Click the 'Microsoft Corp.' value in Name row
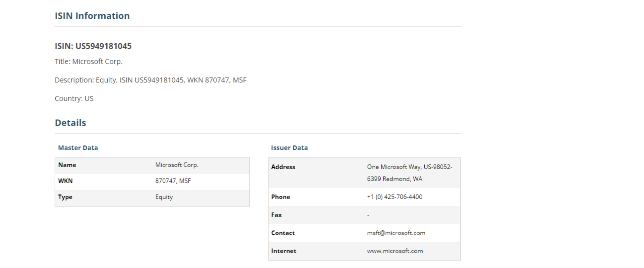Viewport: 644px width, 268px height. click(x=177, y=165)
